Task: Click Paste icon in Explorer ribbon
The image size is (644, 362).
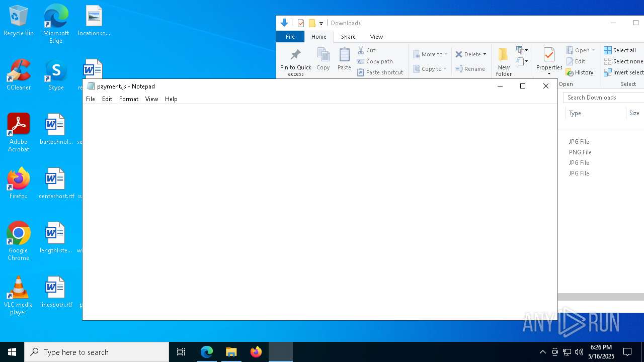Action: (x=344, y=59)
